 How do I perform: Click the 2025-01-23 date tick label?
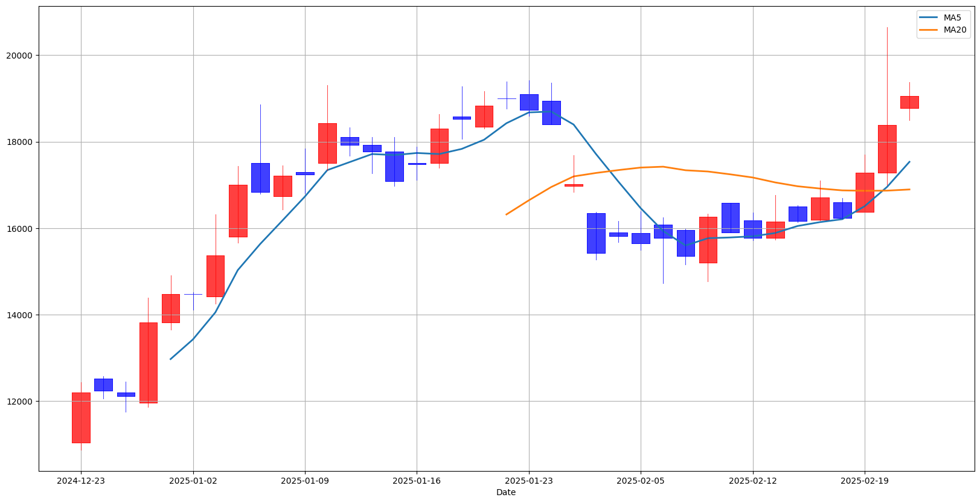tap(529, 481)
